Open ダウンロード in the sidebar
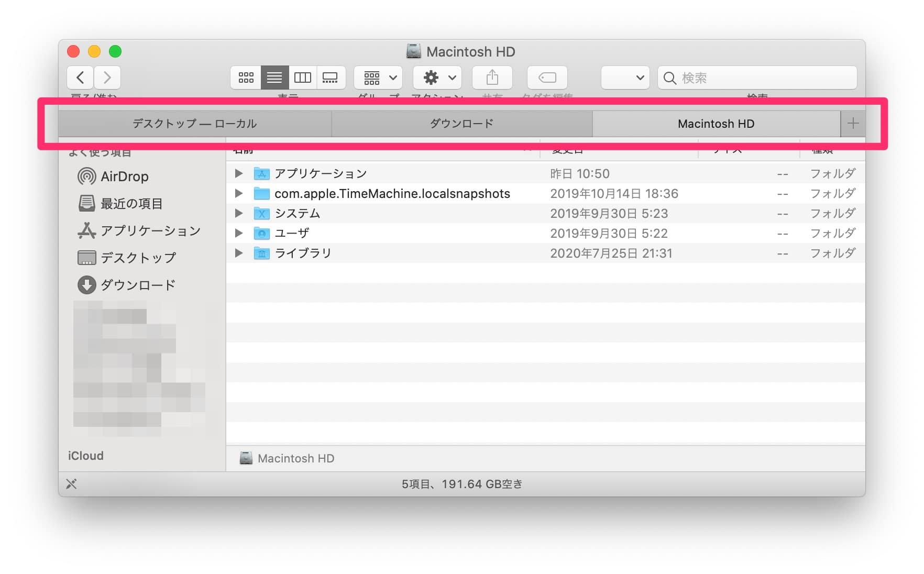This screenshot has height=574, width=924. pos(127,285)
